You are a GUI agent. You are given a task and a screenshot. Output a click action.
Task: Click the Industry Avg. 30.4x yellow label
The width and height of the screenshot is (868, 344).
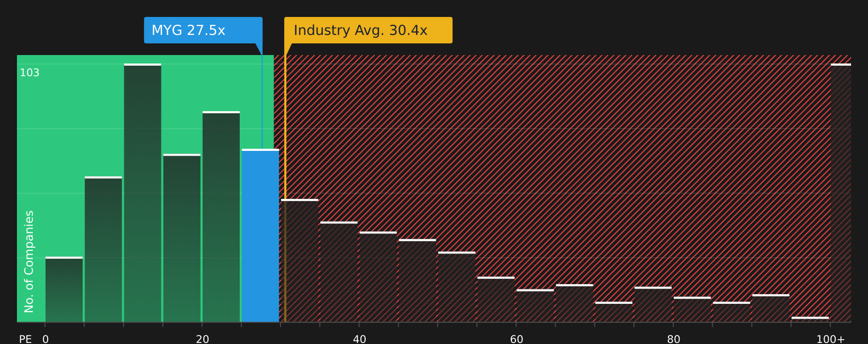pyautogui.click(x=368, y=30)
